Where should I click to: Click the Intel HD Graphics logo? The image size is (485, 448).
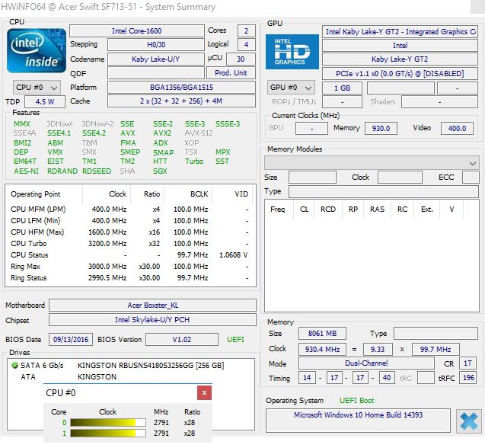pyautogui.click(x=292, y=52)
